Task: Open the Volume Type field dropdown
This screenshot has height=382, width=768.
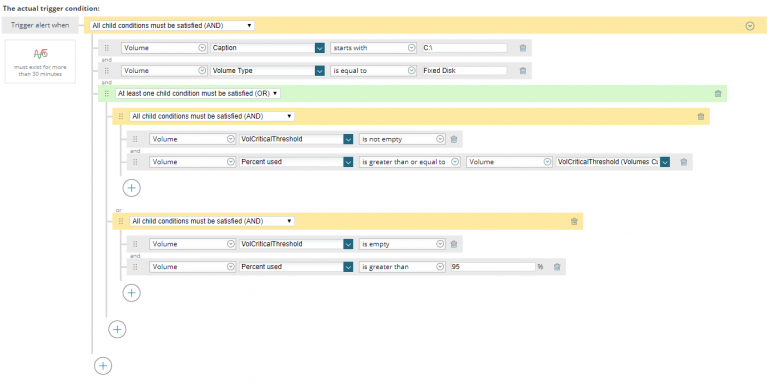Action: click(x=268, y=71)
